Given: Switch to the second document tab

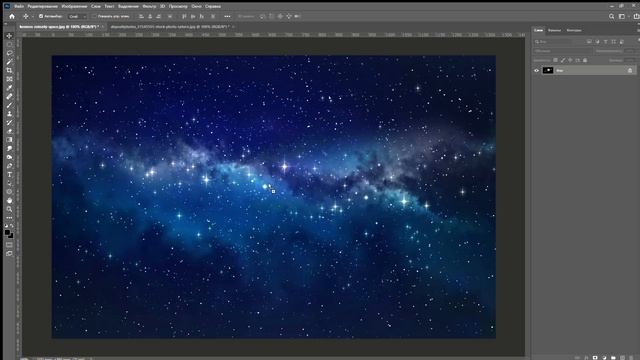Looking at the screenshot, I should pyautogui.click(x=170, y=27).
